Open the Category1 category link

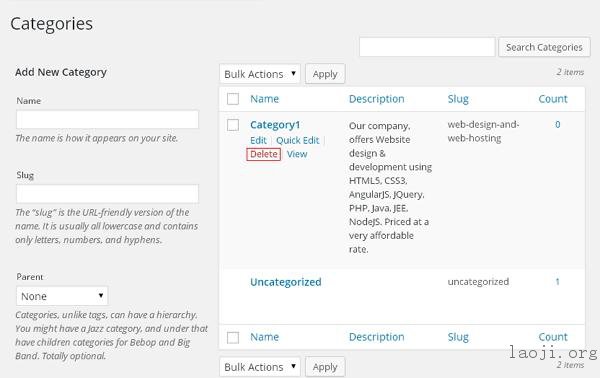click(x=275, y=125)
